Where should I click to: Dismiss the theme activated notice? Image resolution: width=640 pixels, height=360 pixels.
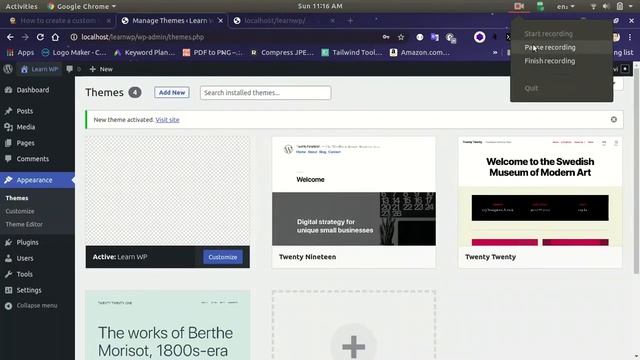[613, 120]
